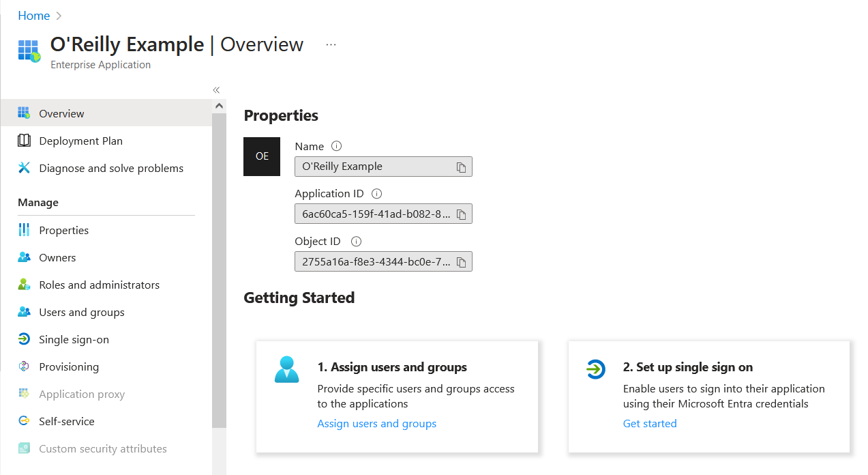This screenshot has width=868, height=475.
Task: Click the breadcrumb chevron after Home
Action: [59, 16]
